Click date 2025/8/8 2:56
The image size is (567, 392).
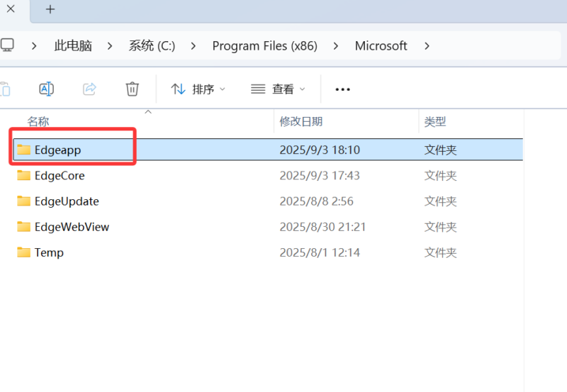pos(316,201)
